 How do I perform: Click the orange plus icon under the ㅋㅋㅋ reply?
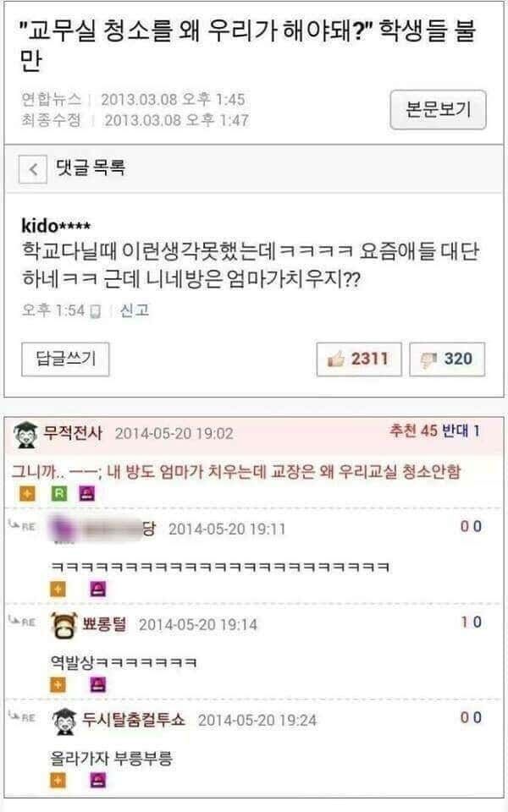pos(58,589)
